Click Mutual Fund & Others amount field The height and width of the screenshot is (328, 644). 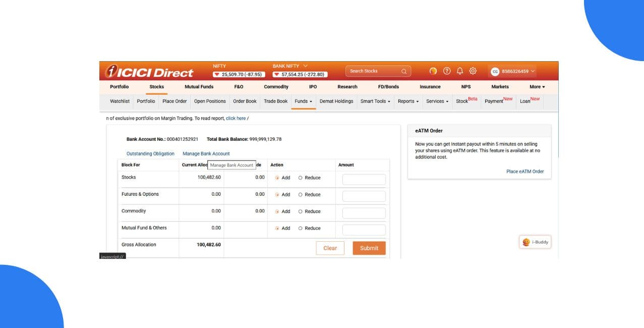(x=364, y=230)
